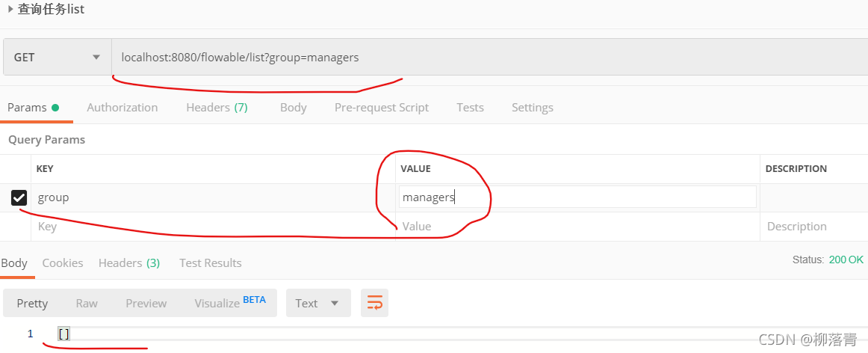This screenshot has width=868, height=353.
Task: Select the Pretty view button
Action: coord(32,303)
